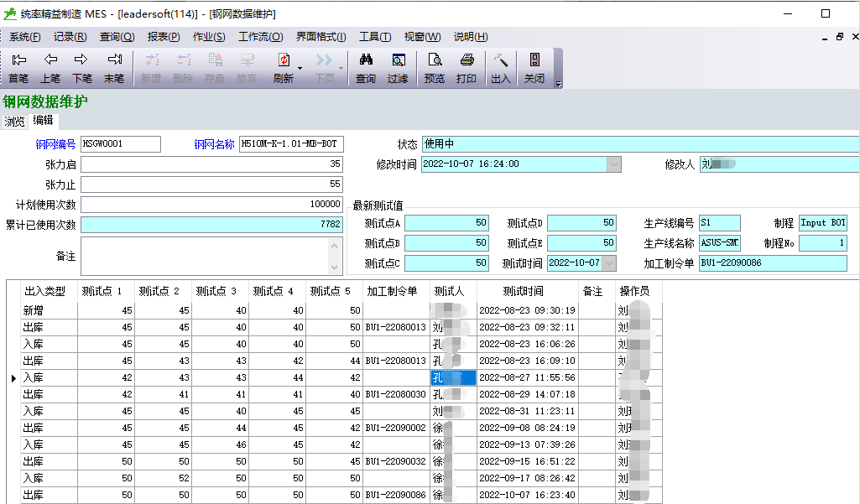Open the 查询(Q) menu
860x504 pixels.
tap(117, 37)
